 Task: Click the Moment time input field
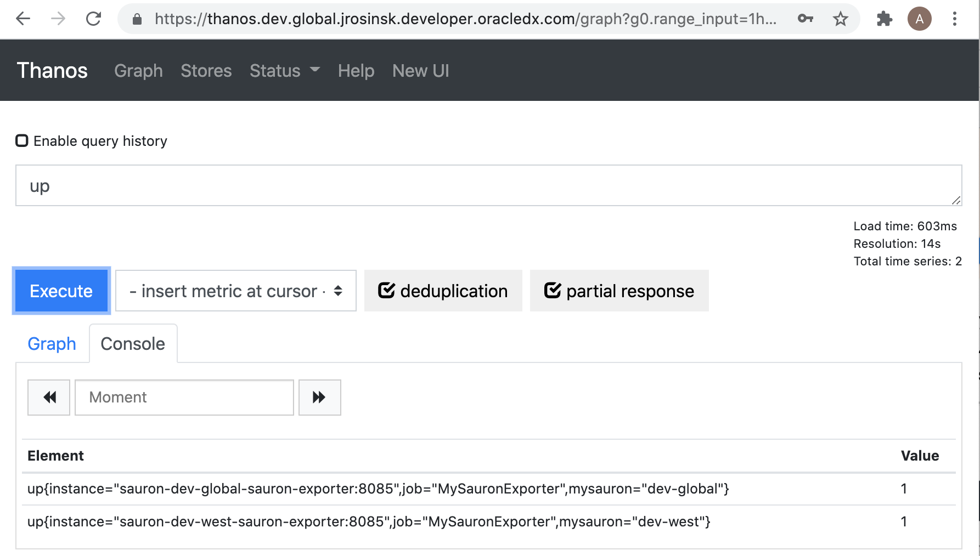tap(184, 398)
